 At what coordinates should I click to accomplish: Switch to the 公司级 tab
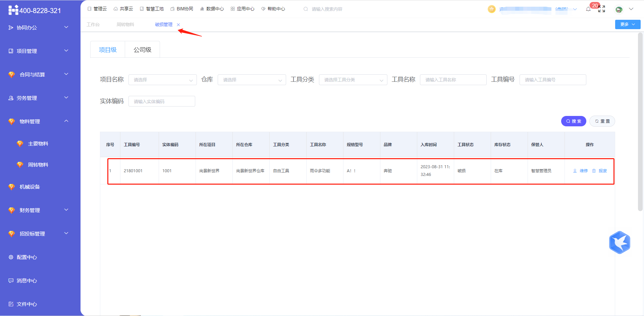click(143, 50)
